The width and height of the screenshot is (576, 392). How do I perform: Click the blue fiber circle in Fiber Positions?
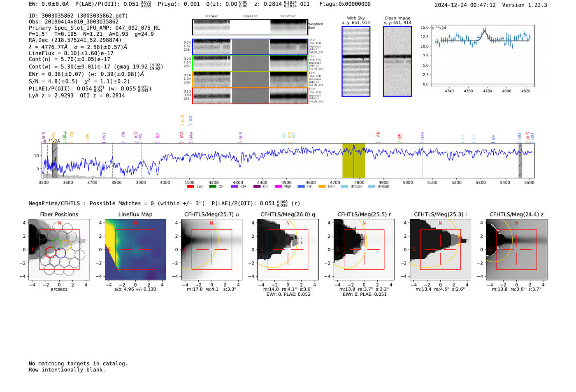click(60, 253)
